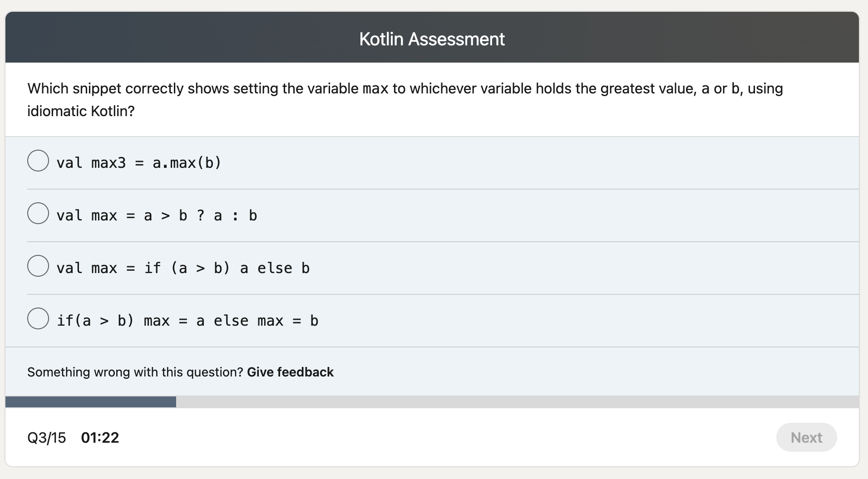Choose "val max = if (a > b) a else b"

[x=183, y=268]
